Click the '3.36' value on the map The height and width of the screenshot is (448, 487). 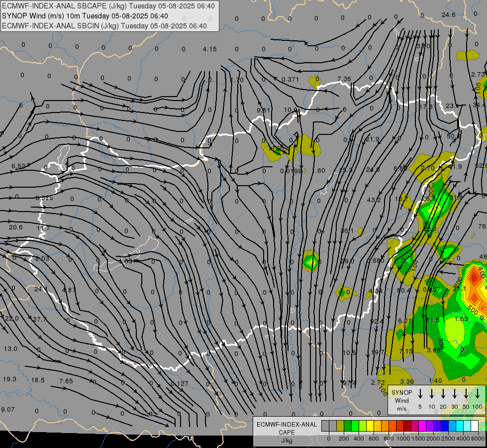pyautogui.click(x=407, y=381)
